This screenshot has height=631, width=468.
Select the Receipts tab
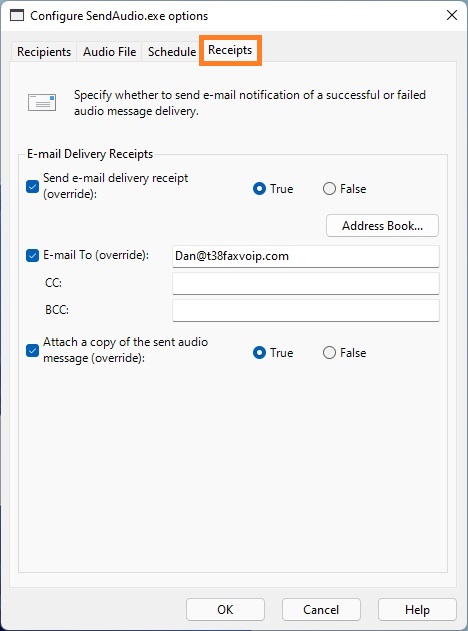tap(230, 50)
